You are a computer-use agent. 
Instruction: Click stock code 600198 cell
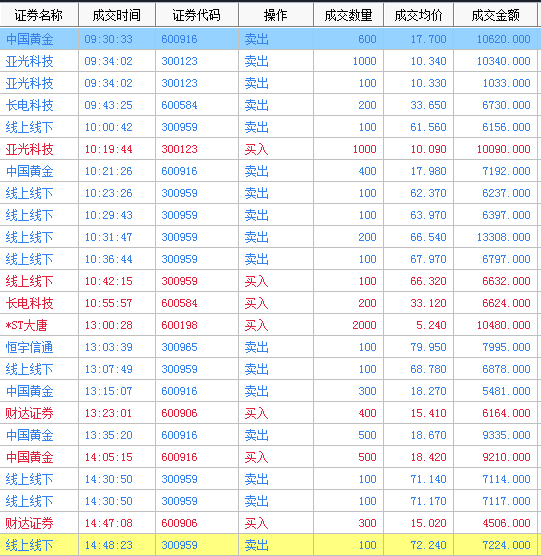tap(197, 325)
